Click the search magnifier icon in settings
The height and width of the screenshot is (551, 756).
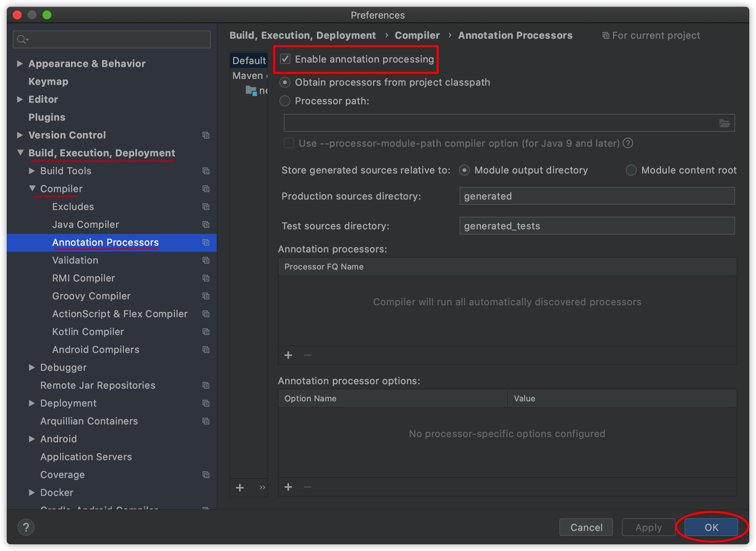click(x=22, y=39)
